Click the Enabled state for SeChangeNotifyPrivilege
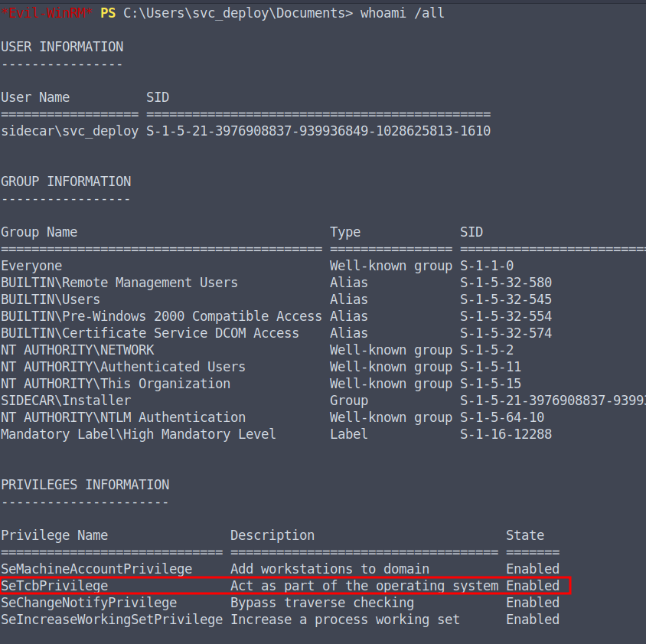Viewport: 646px width, 644px height. pyautogui.click(x=533, y=603)
